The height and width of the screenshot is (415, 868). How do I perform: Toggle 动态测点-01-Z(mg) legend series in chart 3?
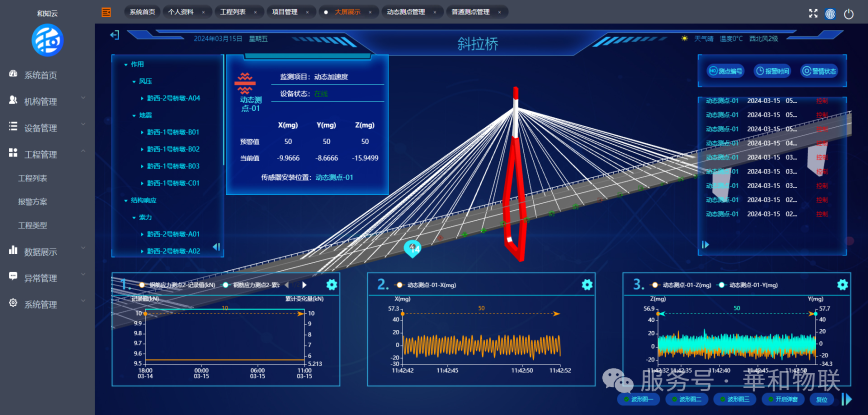tap(680, 285)
